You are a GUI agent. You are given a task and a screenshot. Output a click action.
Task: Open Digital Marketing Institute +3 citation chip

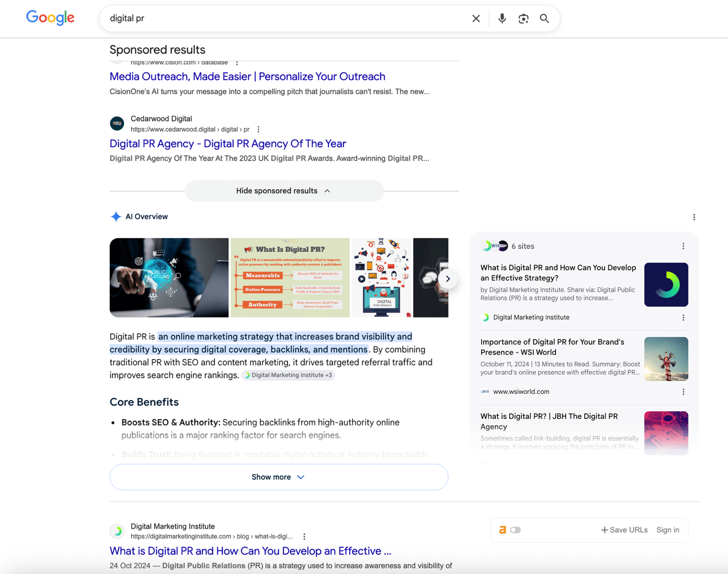coord(288,375)
